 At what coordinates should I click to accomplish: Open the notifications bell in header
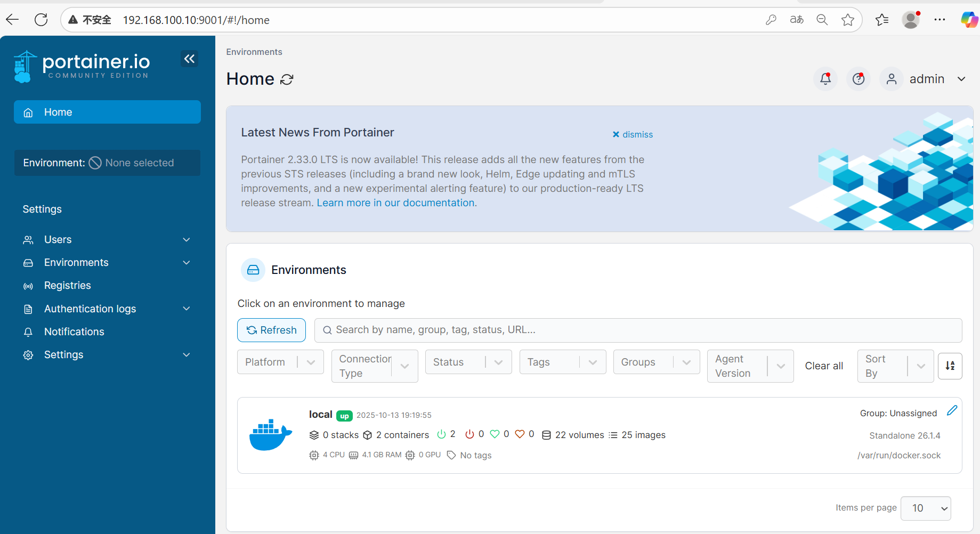click(x=825, y=79)
